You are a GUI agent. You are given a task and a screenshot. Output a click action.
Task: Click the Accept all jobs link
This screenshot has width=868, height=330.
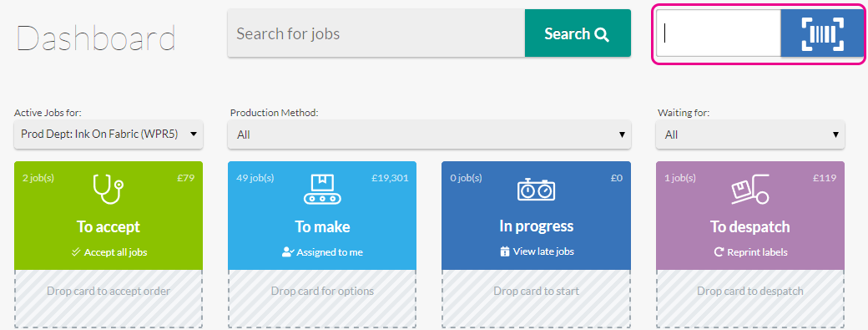pos(115,252)
